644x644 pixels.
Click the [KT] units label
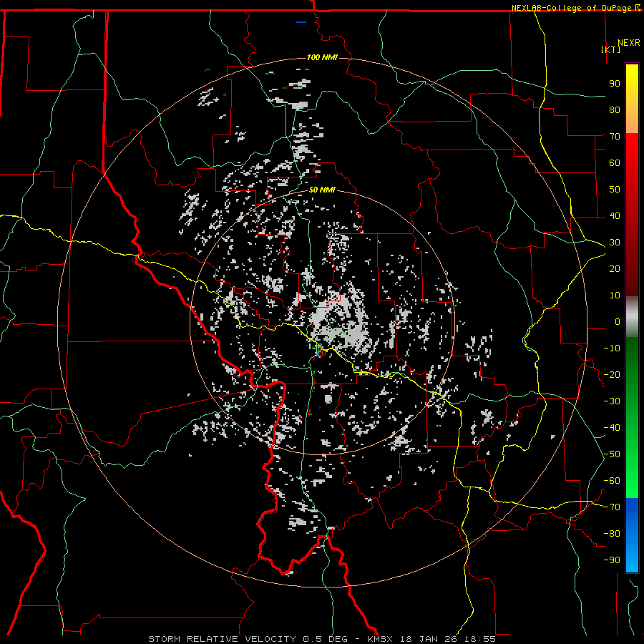pyautogui.click(x=611, y=49)
